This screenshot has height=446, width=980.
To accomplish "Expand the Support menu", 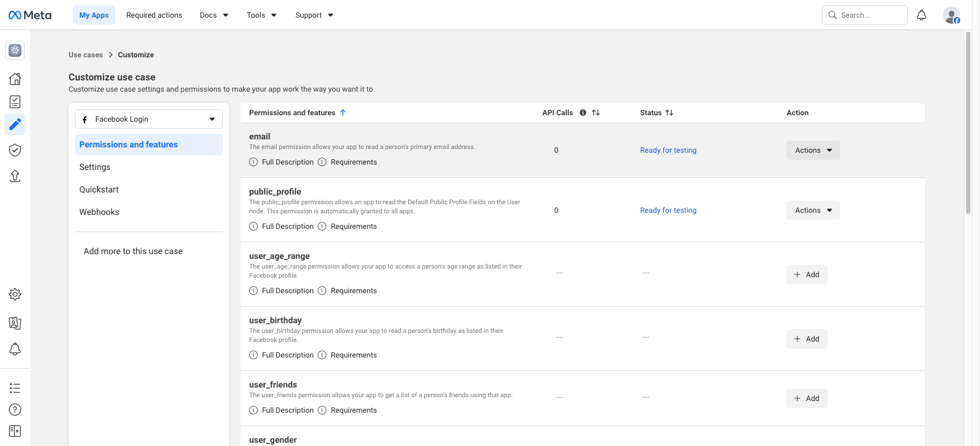I will point(314,15).
